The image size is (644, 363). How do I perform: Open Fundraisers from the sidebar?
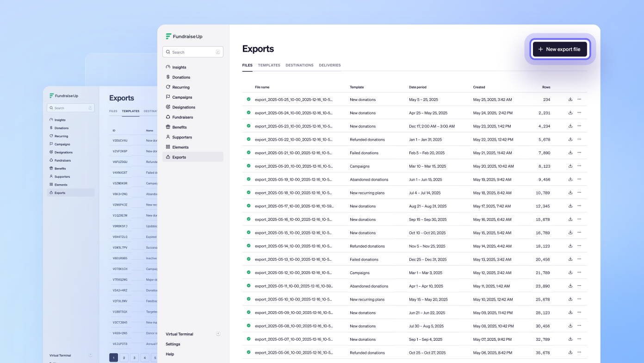[x=182, y=117]
